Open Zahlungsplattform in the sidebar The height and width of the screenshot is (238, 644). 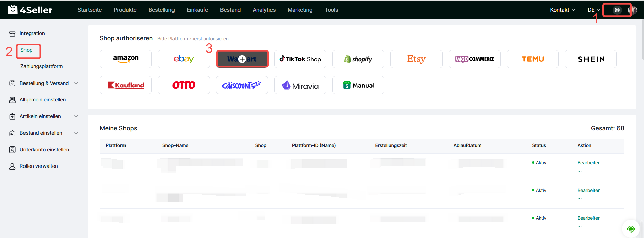tap(42, 66)
